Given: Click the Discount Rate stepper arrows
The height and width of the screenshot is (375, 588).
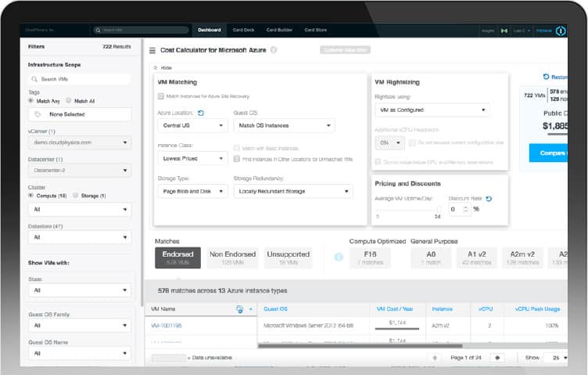Looking at the screenshot, I should pyautogui.click(x=465, y=209).
